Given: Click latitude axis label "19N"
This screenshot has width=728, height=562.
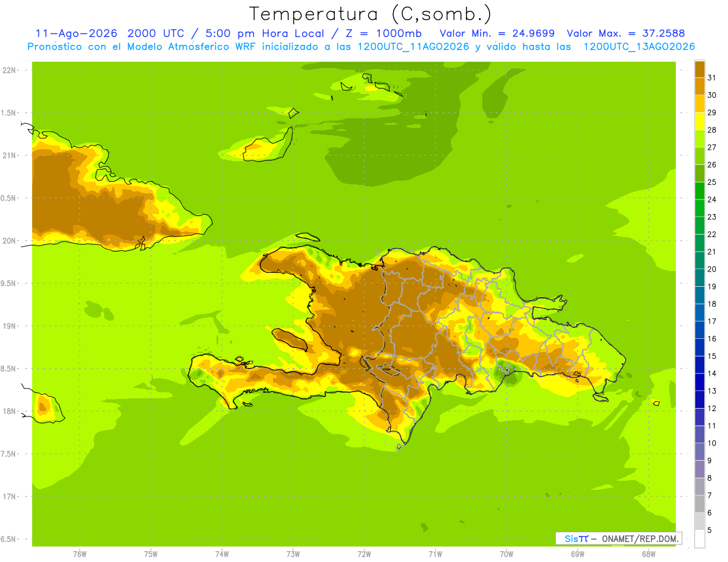Looking at the screenshot, I should click(x=10, y=326).
